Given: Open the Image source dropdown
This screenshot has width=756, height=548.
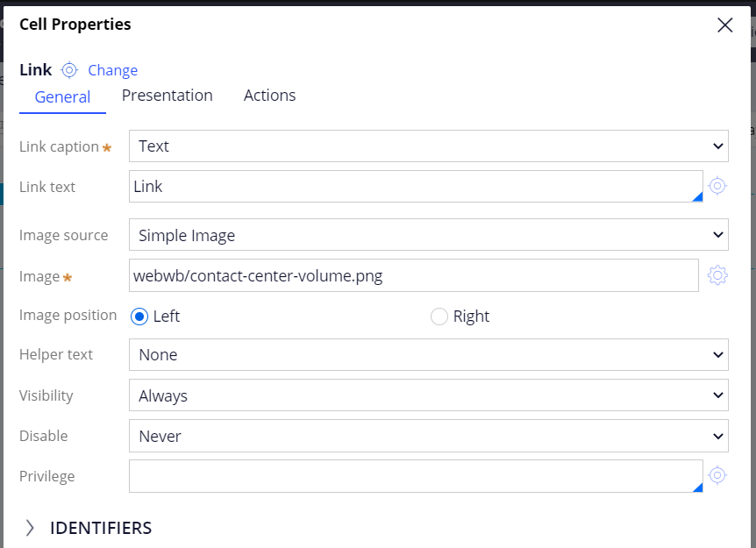Looking at the screenshot, I should pyautogui.click(x=428, y=235).
